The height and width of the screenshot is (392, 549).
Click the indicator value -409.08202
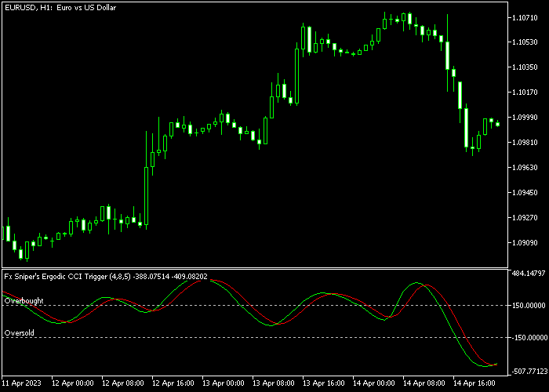[190, 277]
